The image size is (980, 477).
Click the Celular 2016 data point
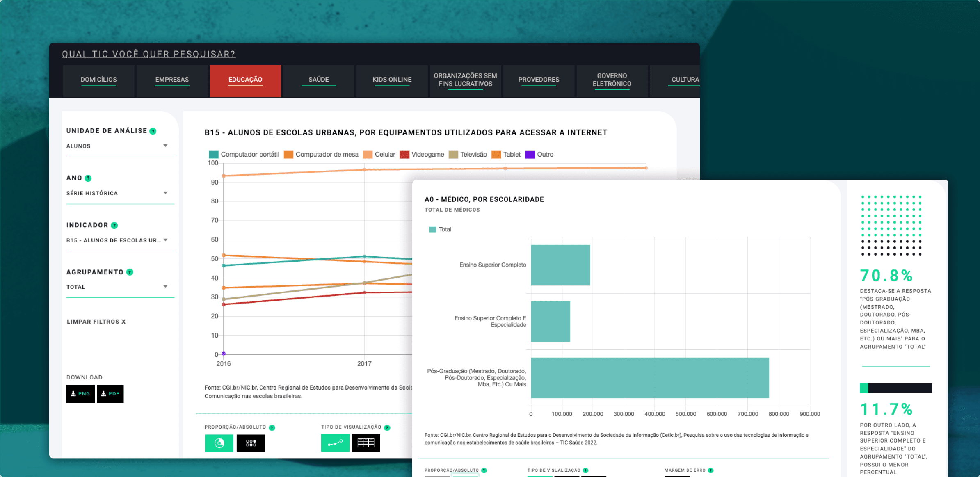tap(224, 176)
